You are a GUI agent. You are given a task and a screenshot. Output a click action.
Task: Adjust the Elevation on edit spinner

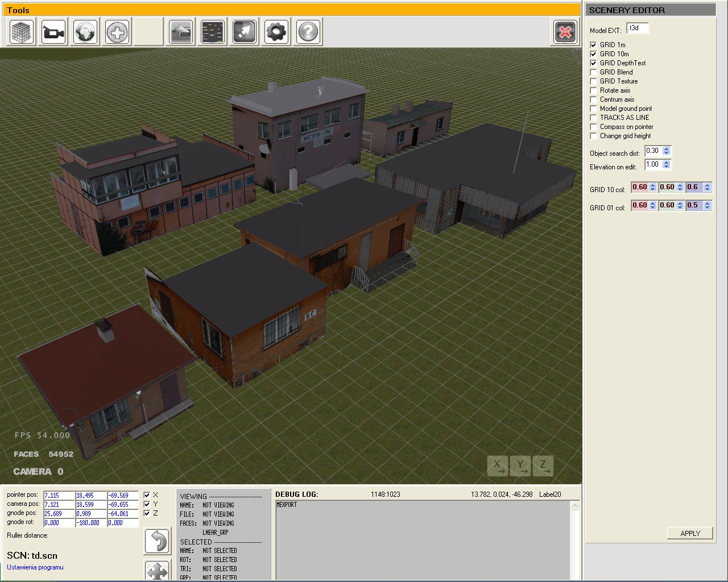coord(667,165)
